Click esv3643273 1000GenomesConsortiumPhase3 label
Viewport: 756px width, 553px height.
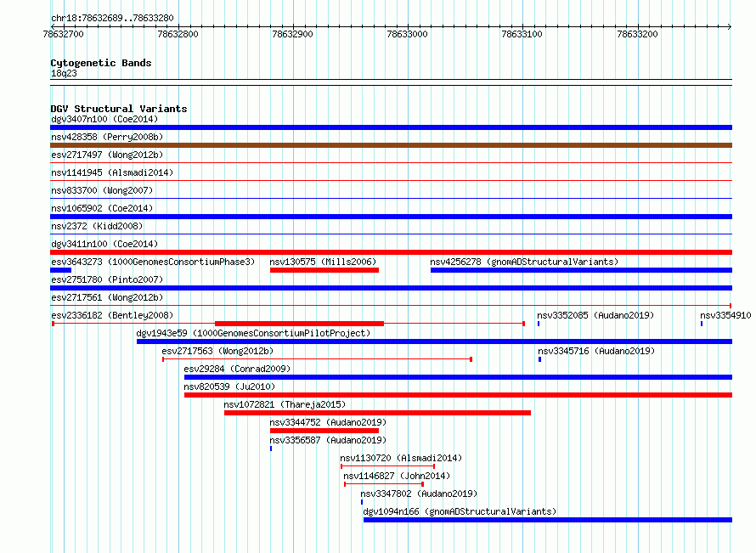[153, 262]
